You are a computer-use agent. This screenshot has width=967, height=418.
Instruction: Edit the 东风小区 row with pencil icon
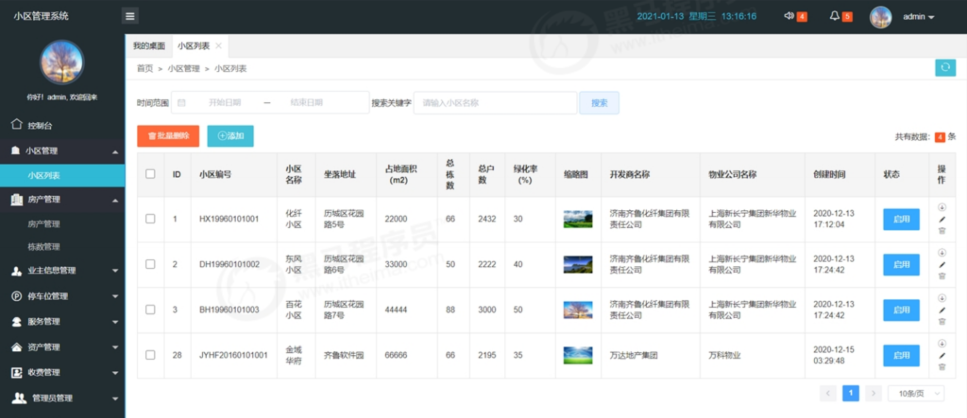pos(942,264)
